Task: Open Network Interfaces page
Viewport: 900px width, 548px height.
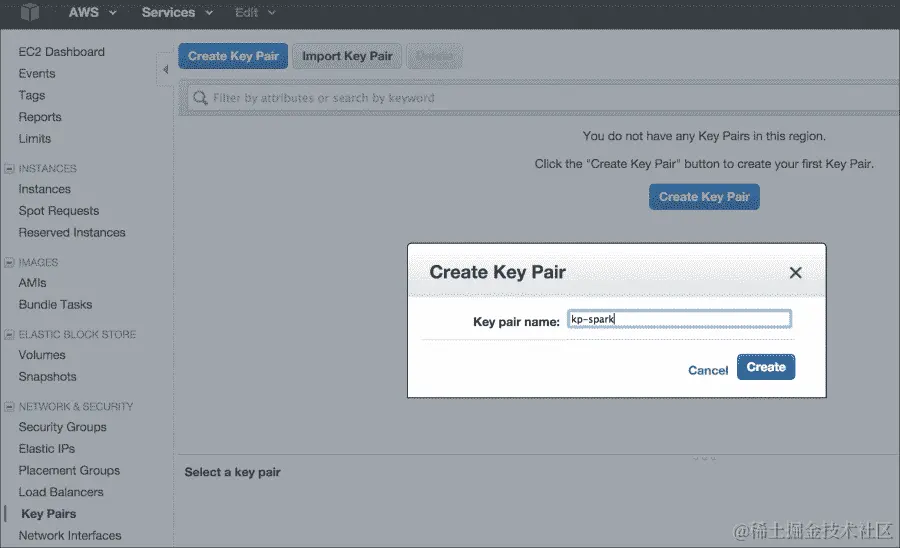Action: (x=70, y=535)
